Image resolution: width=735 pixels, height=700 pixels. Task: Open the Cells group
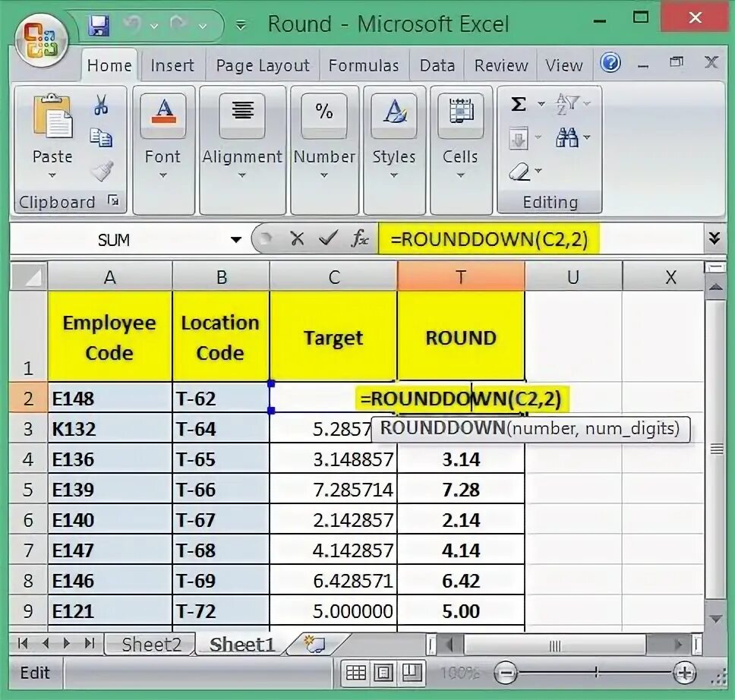(461, 150)
